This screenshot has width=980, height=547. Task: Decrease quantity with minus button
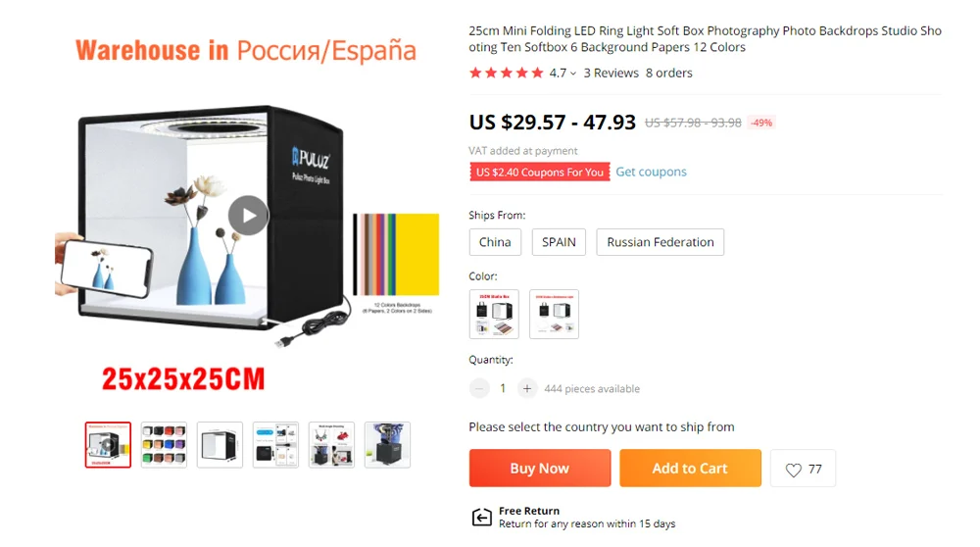point(479,389)
